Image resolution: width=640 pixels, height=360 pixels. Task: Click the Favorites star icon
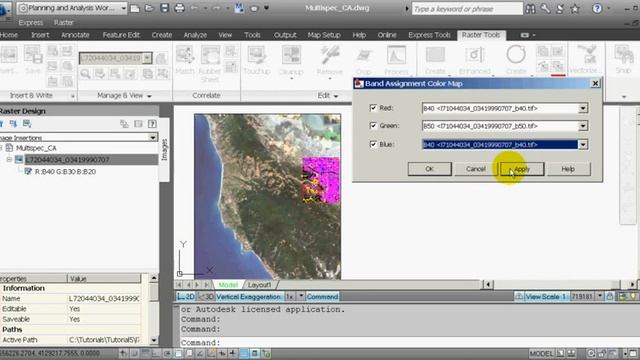[575, 9]
